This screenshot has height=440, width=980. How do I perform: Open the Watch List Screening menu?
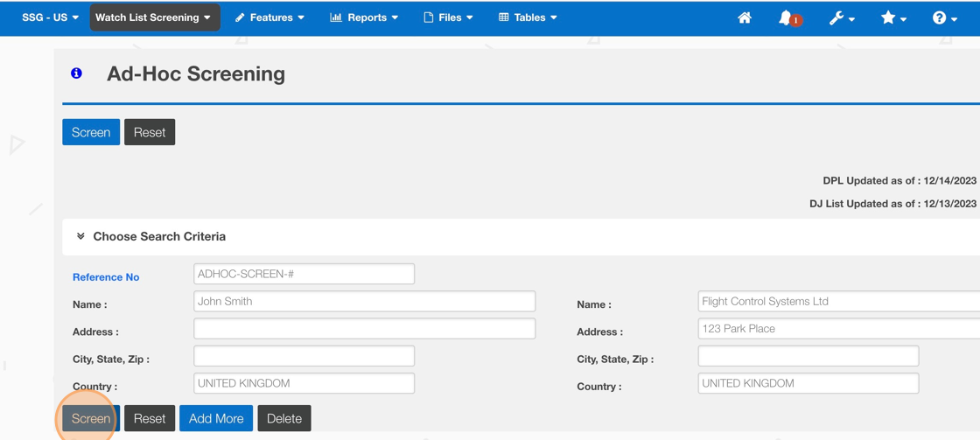tap(154, 17)
